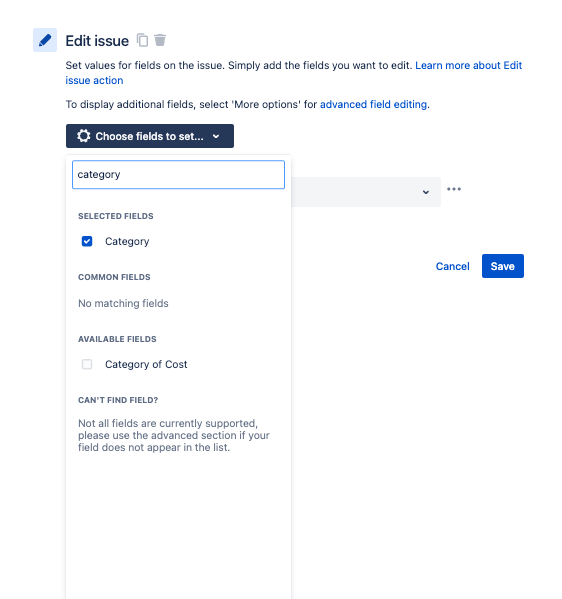Select the Category label in selected fields

tap(127, 241)
